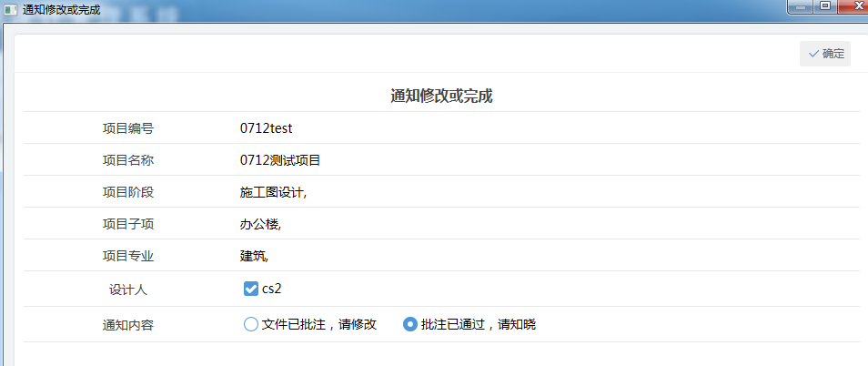Viewport: 868px width, 366px height.
Task: Click the 0712test project number value
Action: click(266, 128)
